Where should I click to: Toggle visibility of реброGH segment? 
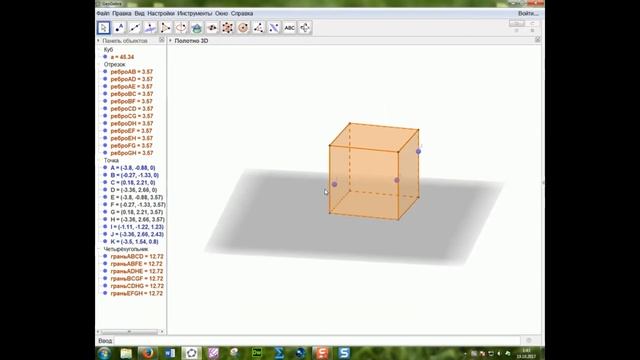(105, 153)
